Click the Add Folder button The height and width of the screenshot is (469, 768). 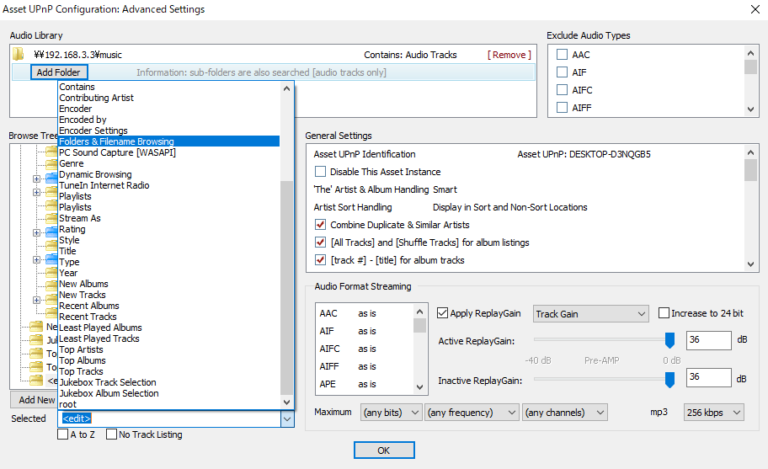[59, 72]
